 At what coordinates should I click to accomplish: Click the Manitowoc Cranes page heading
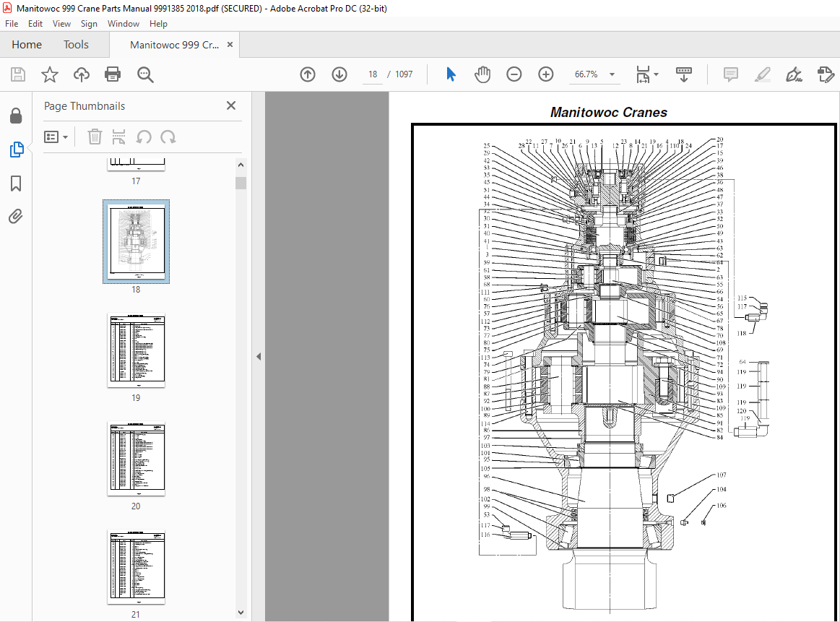[x=609, y=113]
